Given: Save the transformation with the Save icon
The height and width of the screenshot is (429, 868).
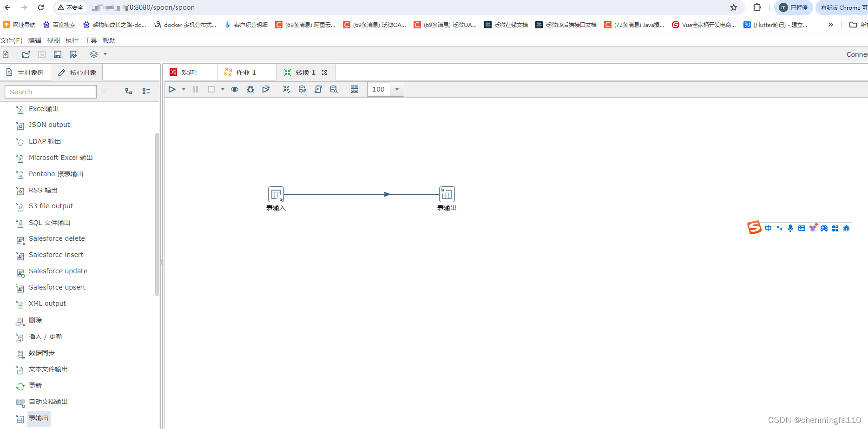Looking at the screenshot, I should pos(57,54).
